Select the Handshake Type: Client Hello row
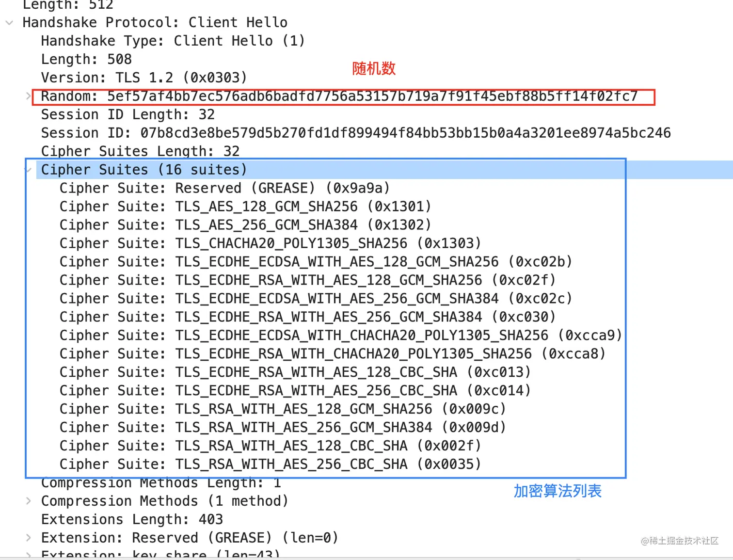Viewport: 733px width, 560px height. click(x=173, y=41)
